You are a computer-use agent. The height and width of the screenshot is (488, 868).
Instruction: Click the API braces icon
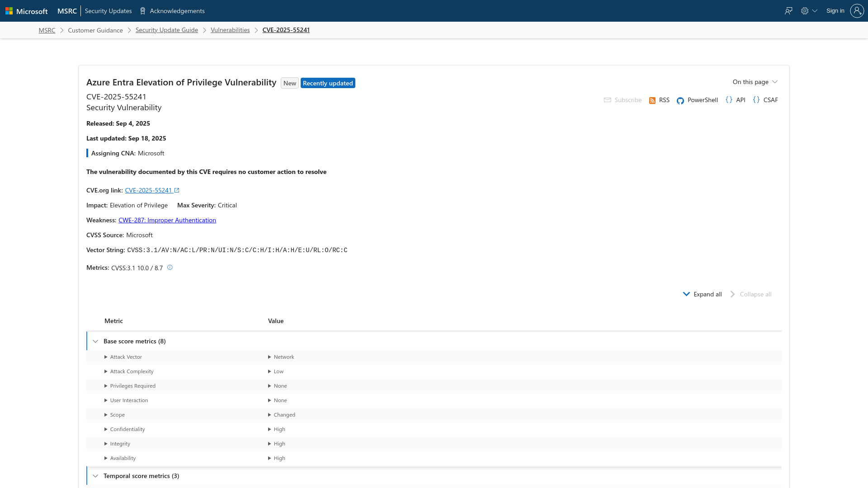tap(729, 100)
